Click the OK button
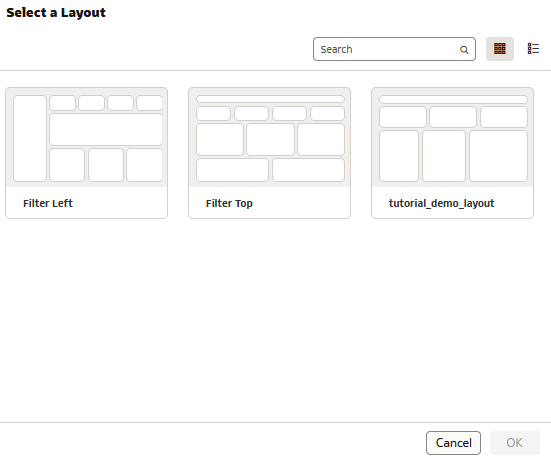This screenshot has width=551, height=460. click(x=514, y=443)
